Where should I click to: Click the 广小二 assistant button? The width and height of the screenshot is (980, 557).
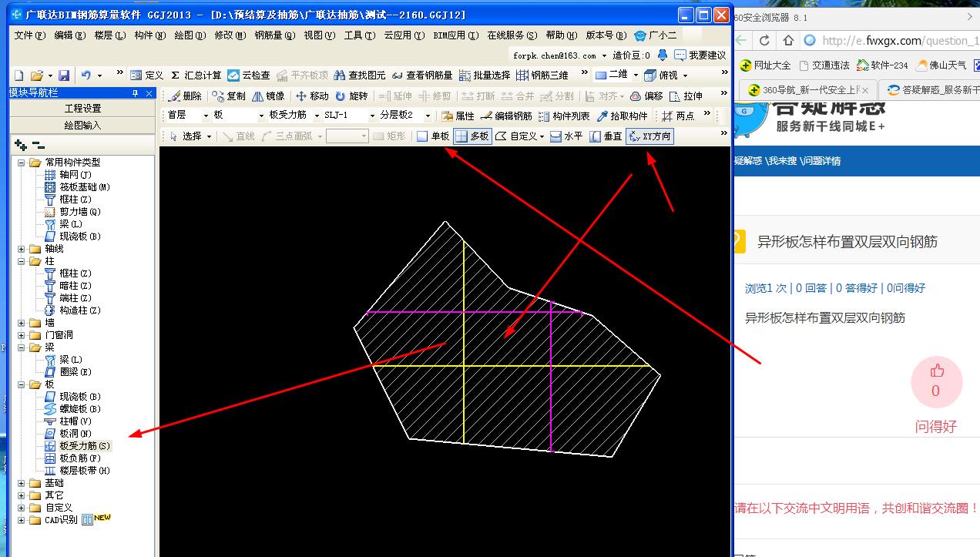pos(656,35)
